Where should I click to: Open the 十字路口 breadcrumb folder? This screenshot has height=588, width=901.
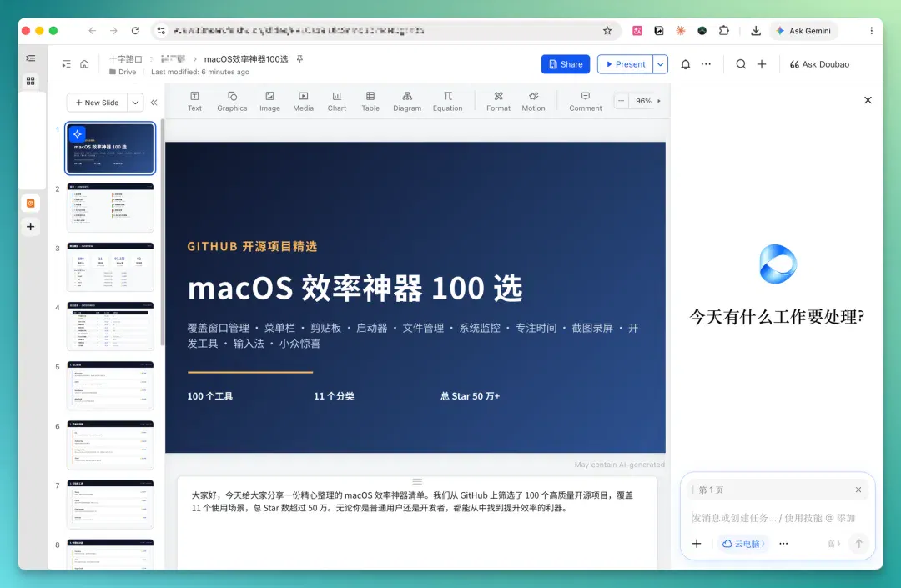pos(126,59)
